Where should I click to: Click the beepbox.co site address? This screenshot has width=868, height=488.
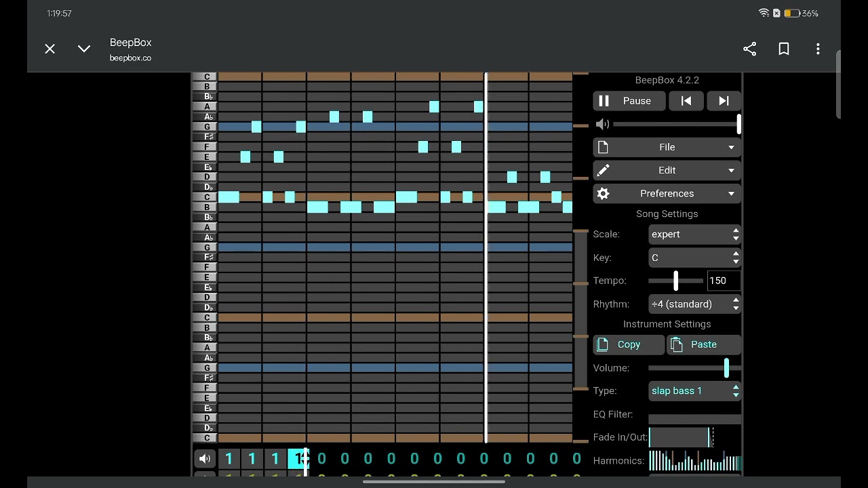[130, 58]
